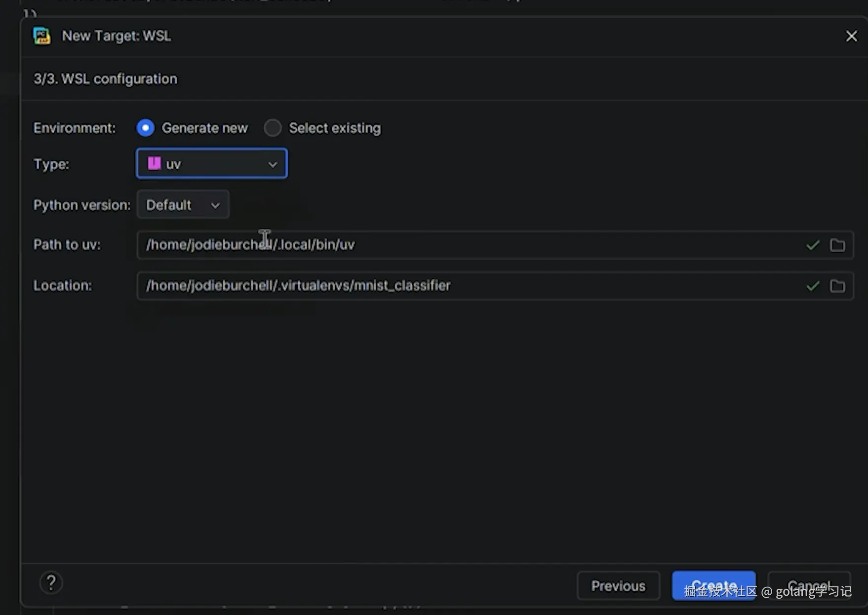Open the Type dropdown showing uv
This screenshot has height=615, width=868.
(x=212, y=164)
